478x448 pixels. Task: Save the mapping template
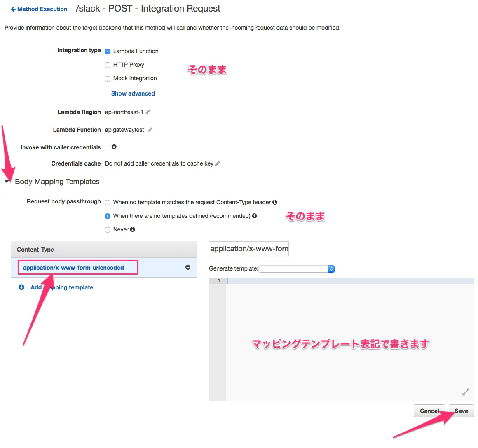tap(461, 411)
